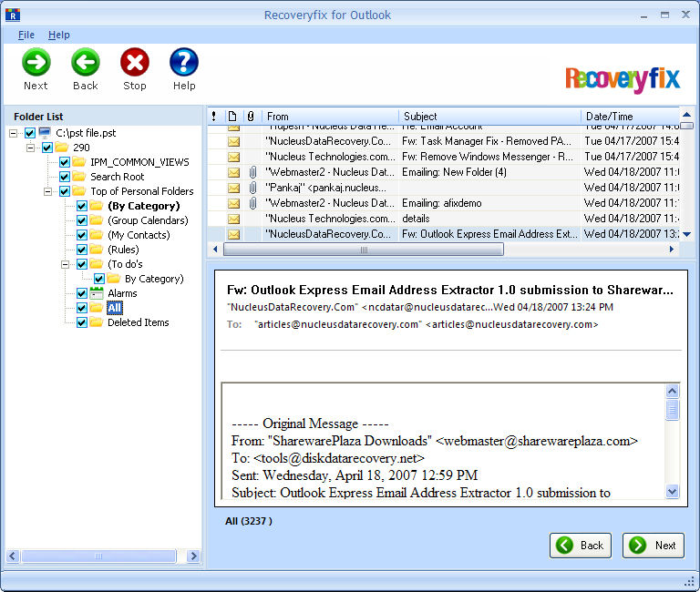Viewport: 700px width, 592px height.
Task: Select email 'Emailing: afixdemo'
Action: 443,203
